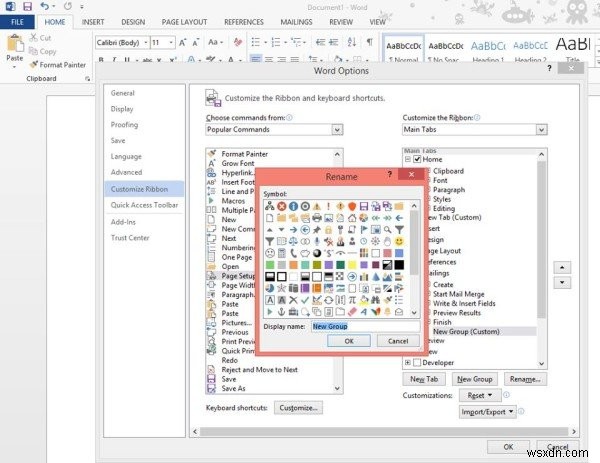
Task: Pick the solid black square symbol
Action: click(399, 265)
